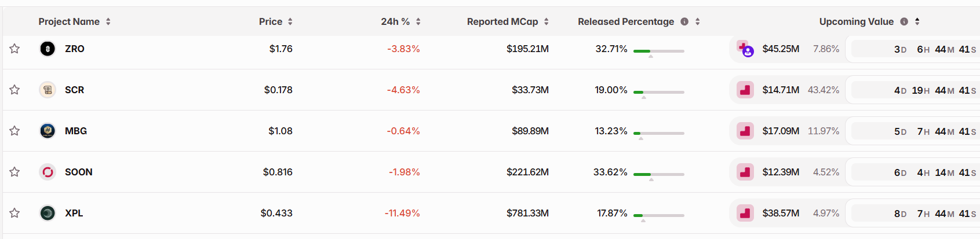Screen dimensions: 980x239
Task: Click the SCR token logo icon
Action: click(x=48, y=90)
